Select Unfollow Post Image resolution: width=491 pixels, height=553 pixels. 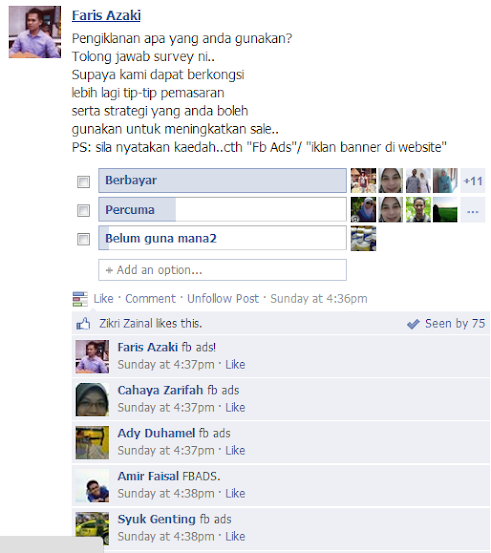(223, 299)
